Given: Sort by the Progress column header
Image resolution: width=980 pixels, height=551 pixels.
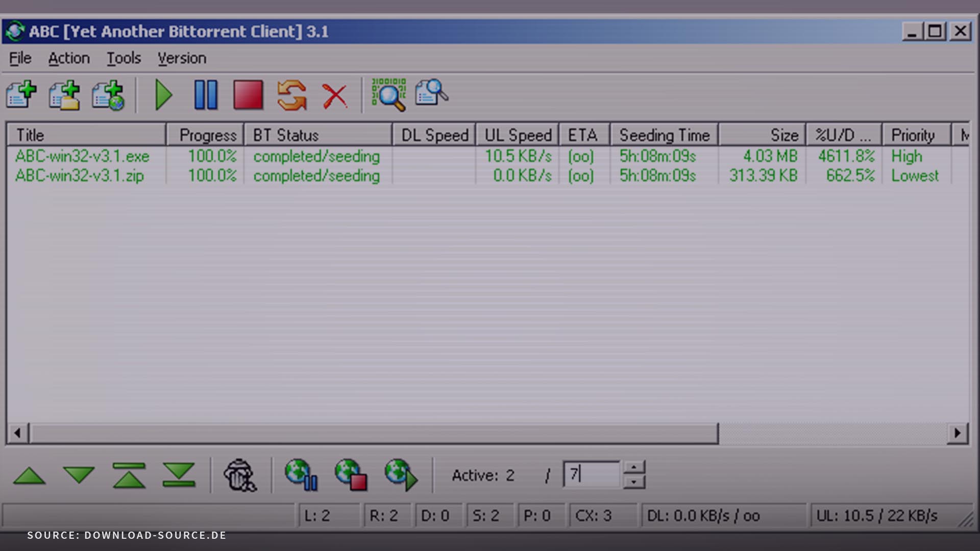Looking at the screenshot, I should click(205, 135).
